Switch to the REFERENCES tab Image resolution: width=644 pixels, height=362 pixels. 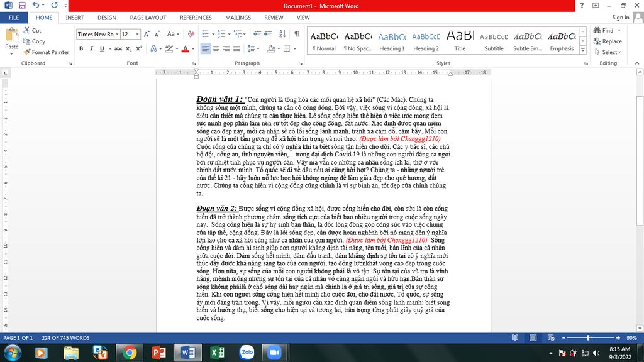coord(196,18)
